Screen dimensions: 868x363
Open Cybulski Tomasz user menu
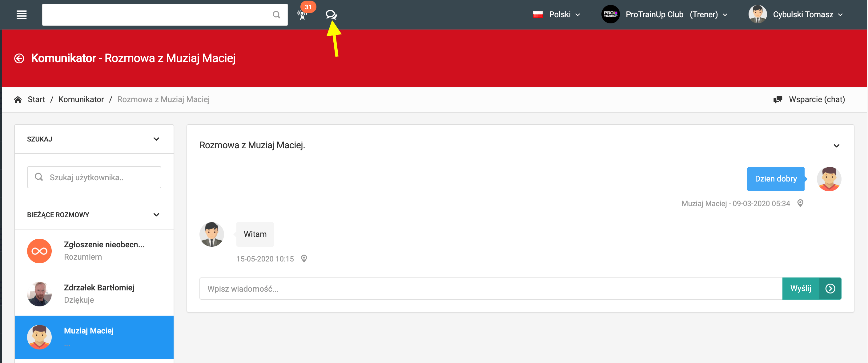click(796, 14)
